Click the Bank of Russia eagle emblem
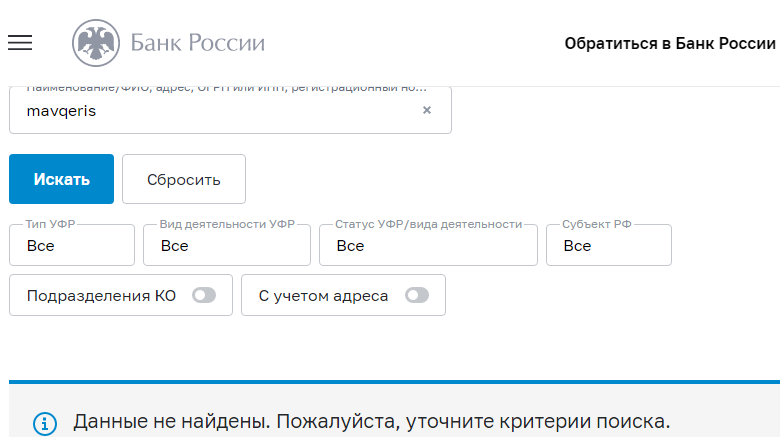The image size is (780, 437). tap(95, 43)
